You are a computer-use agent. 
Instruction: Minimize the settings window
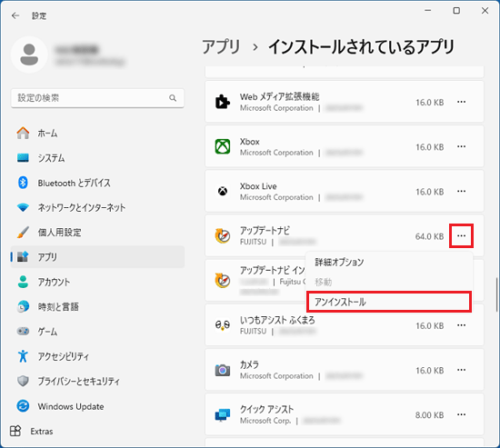pos(428,11)
